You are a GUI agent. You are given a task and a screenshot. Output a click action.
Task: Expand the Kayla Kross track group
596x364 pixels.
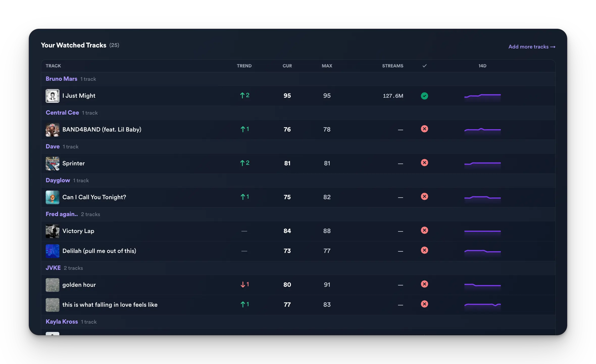[62, 322]
